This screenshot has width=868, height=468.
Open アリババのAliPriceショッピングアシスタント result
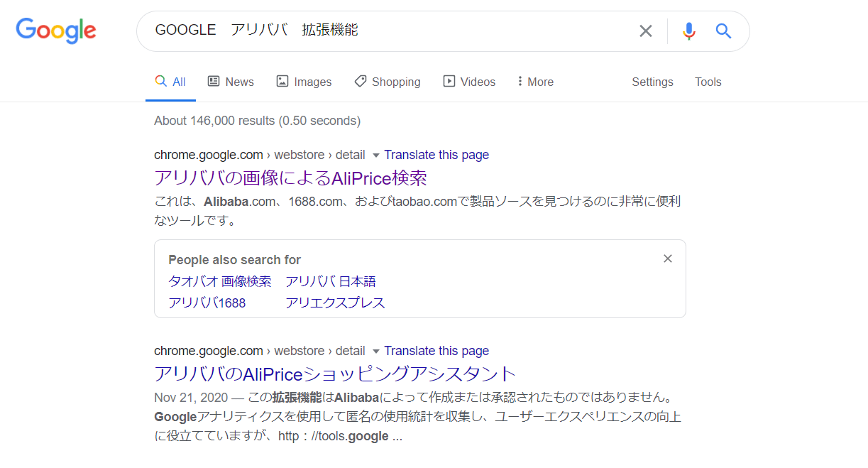coord(335,374)
